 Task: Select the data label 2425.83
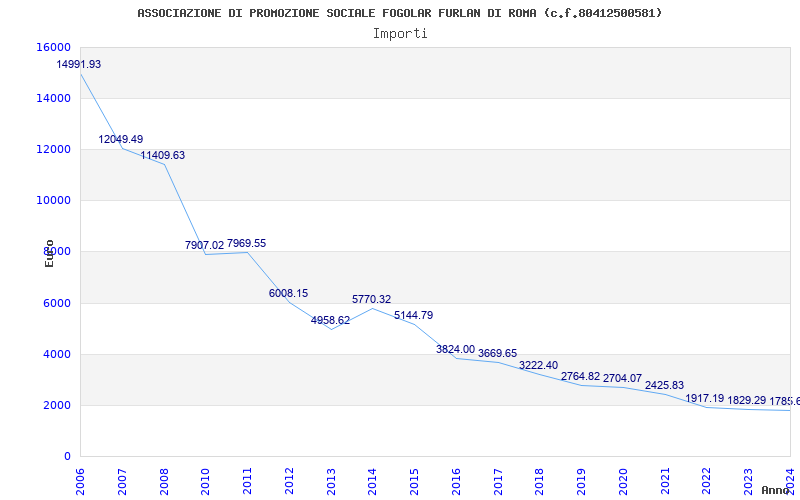click(x=664, y=385)
